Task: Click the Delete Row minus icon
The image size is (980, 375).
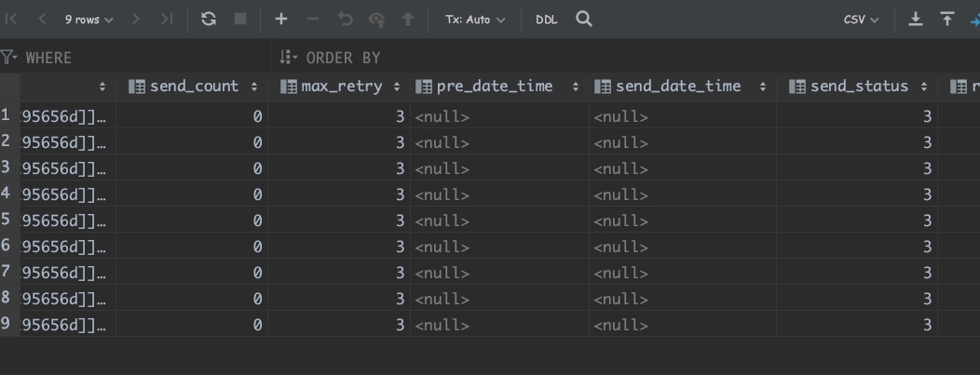Action: 313,19
